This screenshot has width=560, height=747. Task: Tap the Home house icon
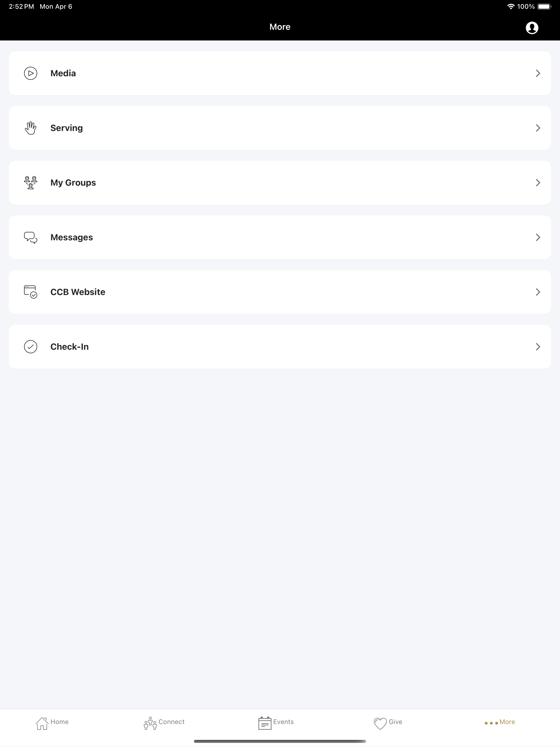42,723
